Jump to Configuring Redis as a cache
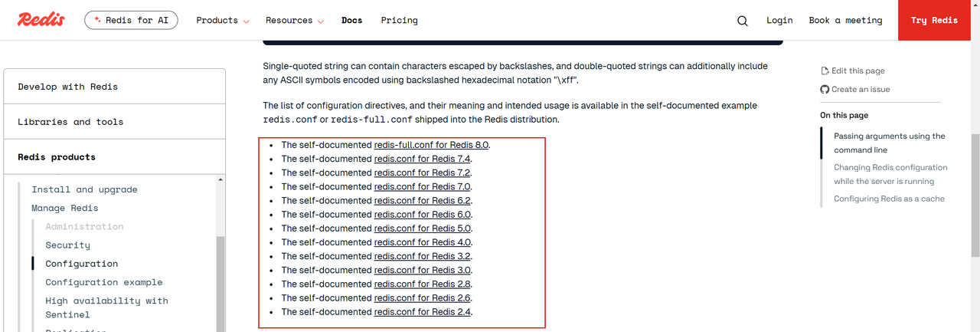 [889, 199]
